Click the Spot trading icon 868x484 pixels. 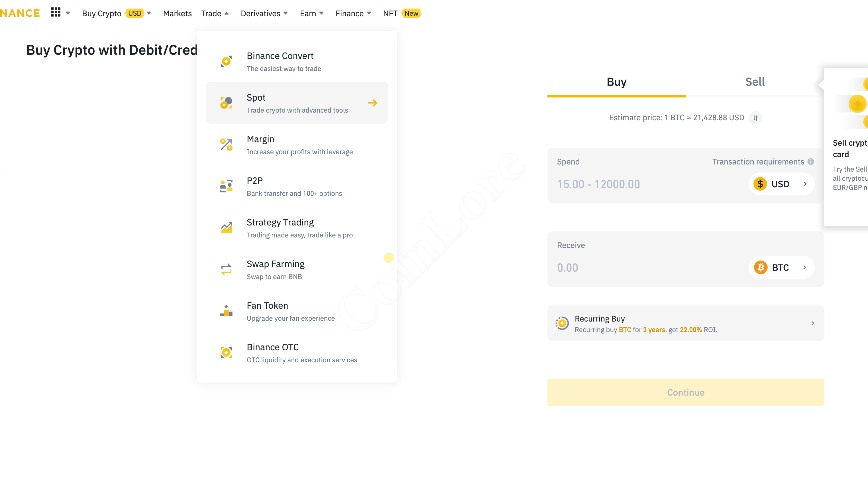coord(226,103)
